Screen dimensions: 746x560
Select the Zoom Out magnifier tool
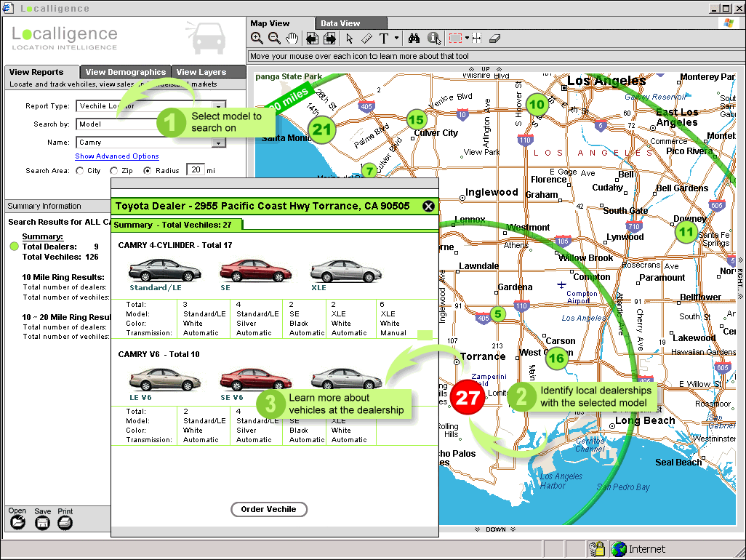[x=274, y=38]
